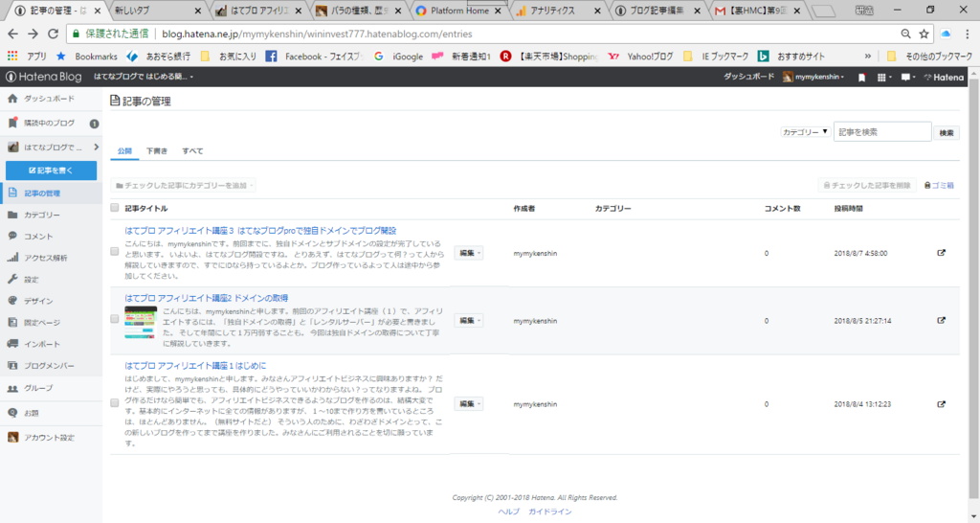Viewport: 980px width, 523px height.
Task: Open external link for 2018/8/4 post
Action: pyautogui.click(x=942, y=404)
